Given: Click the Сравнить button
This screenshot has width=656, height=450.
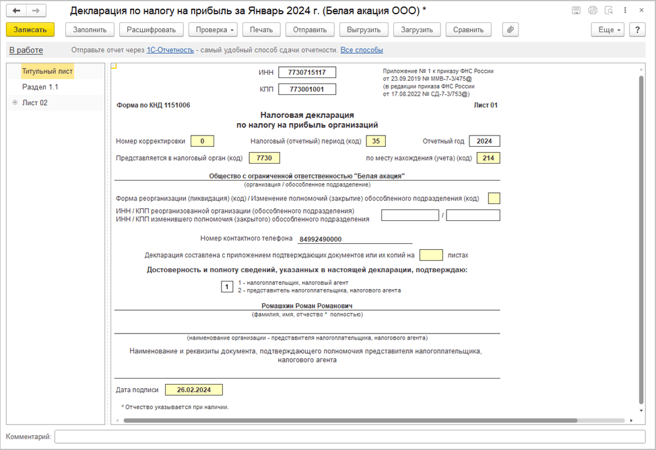Looking at the screenshot, I should point(468,30).
